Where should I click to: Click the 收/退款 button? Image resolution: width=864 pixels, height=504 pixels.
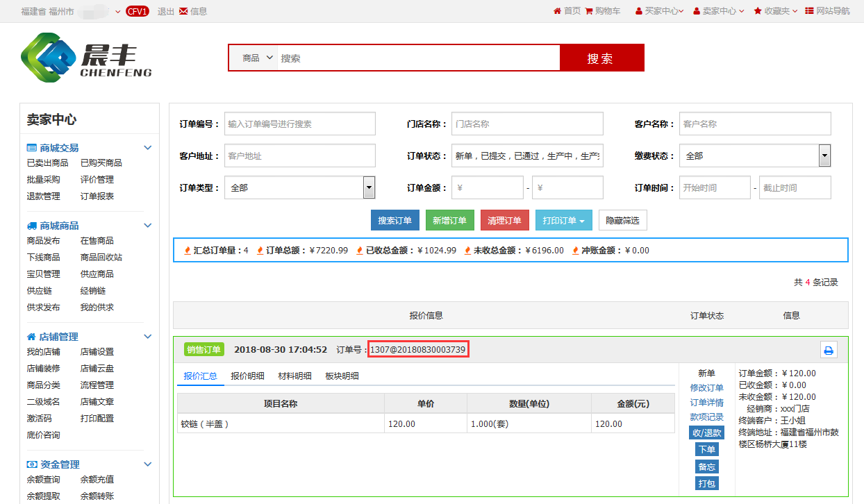coord(706,432)
